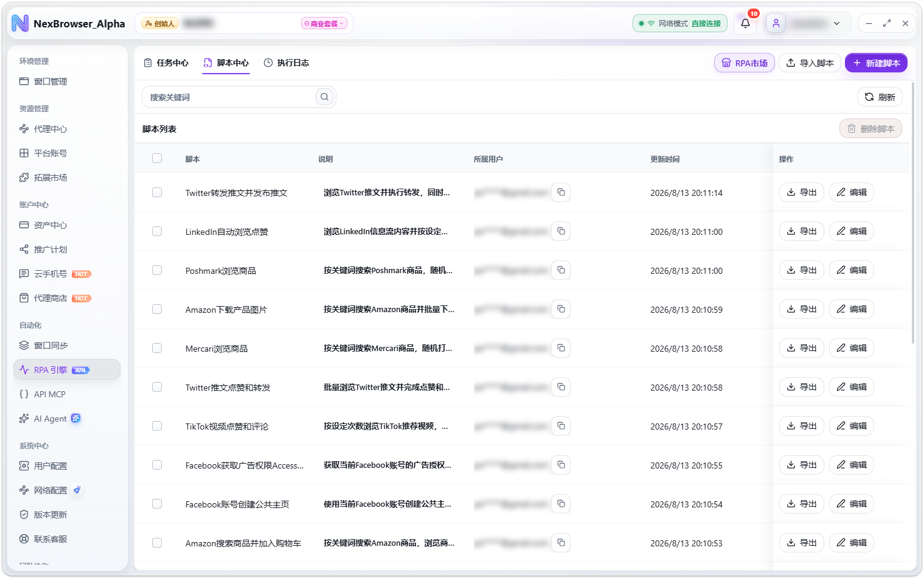
Task: Open 代理商店 in the sidebar
Action: pos(67,298)
